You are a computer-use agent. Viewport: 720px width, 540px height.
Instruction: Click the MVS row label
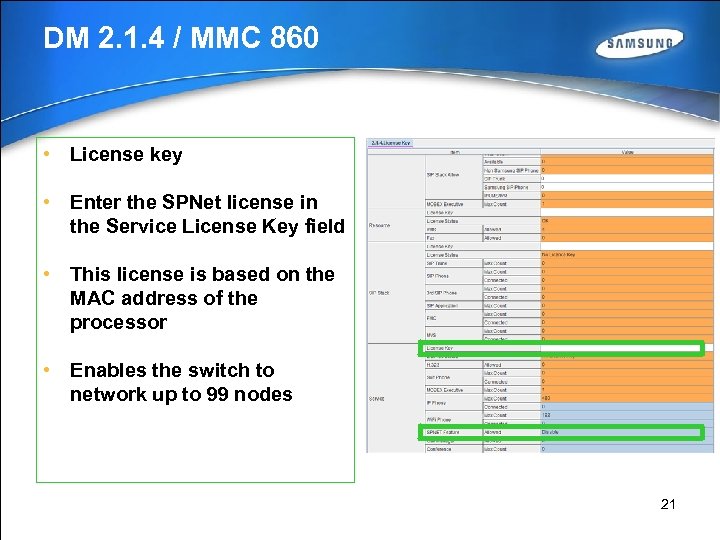tap(454, 335)
